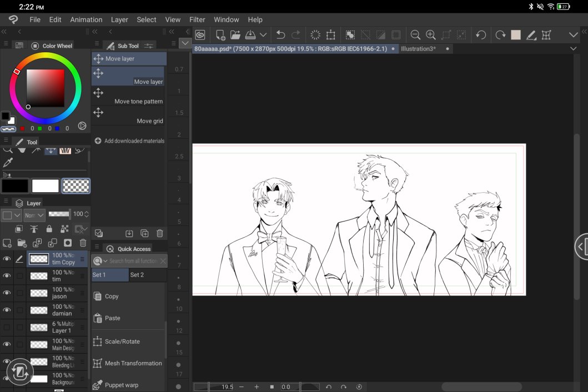Open the Animation menu
Screen dimensions: 588x392
[x=86, y=19]
